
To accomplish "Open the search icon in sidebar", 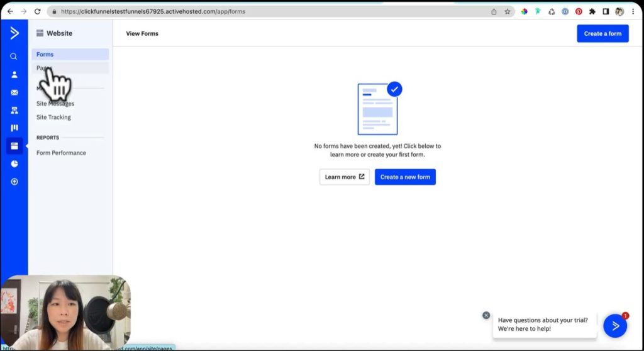I will point(14,57).
